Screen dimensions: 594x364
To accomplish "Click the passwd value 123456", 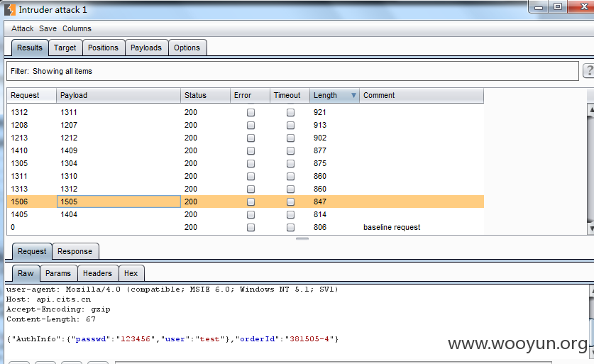I will (136, 339).
